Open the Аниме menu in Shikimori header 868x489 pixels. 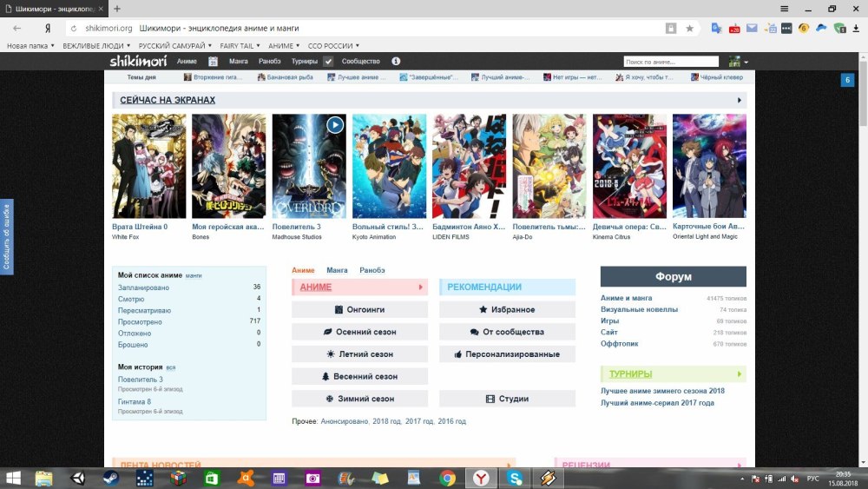(187, 62)
